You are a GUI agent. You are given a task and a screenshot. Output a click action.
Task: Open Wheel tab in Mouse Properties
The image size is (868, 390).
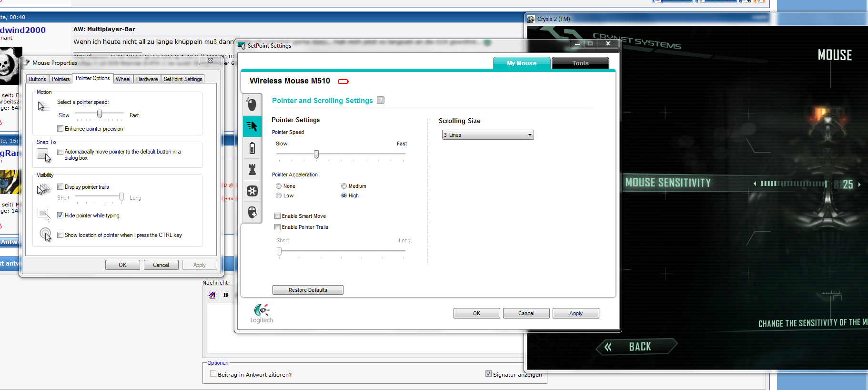[123, 79]
